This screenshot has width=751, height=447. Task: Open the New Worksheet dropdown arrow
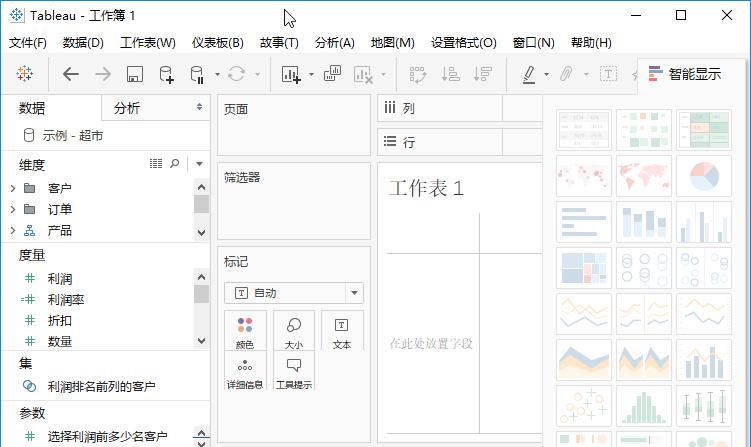tap(311, 74)
